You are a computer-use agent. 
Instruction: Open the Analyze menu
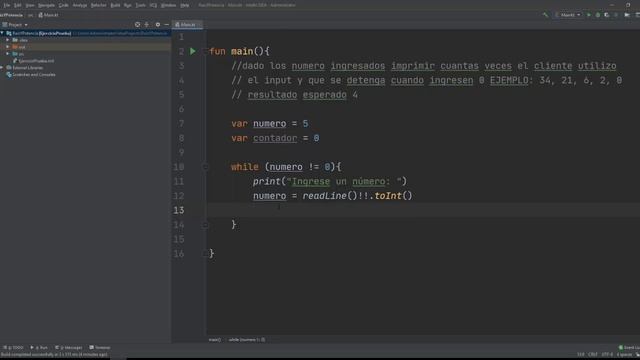[x=80, y=5]
